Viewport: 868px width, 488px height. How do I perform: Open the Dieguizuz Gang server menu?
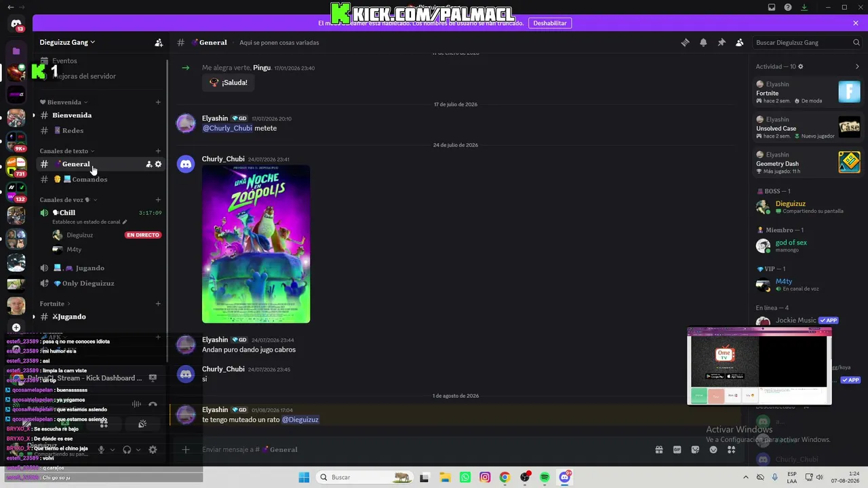pos(67,42)
